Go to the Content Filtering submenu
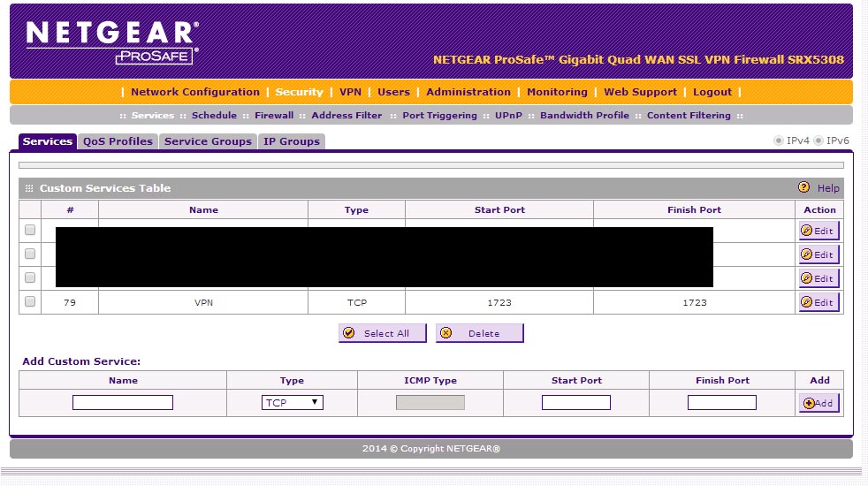The image size is (868, 486). pos(689,115)
